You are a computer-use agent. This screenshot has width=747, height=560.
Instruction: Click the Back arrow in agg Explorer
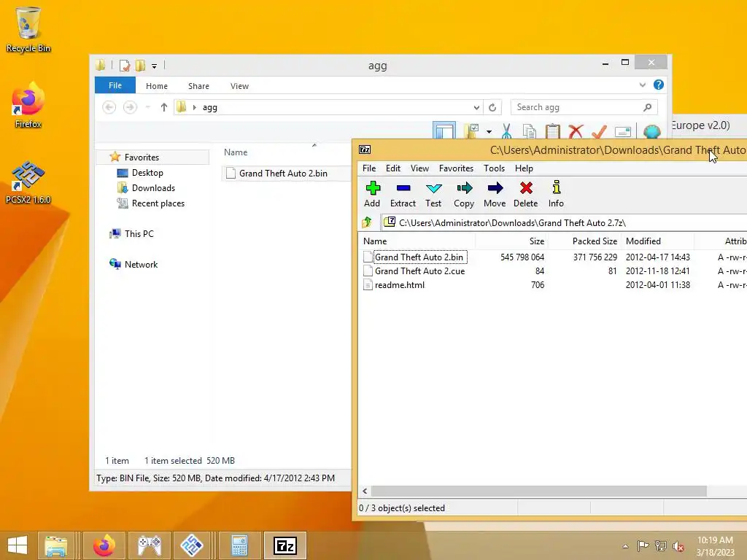pyautogui.click(x=109, y=108)
